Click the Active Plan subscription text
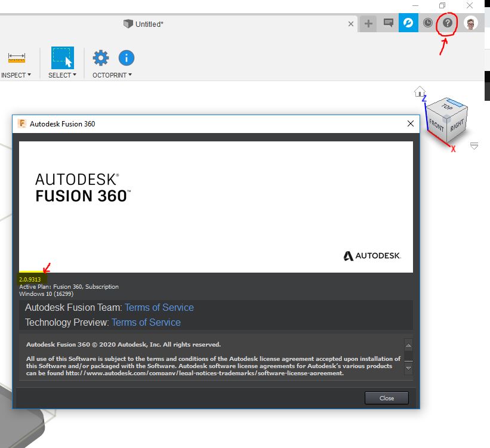 [69, 286]
